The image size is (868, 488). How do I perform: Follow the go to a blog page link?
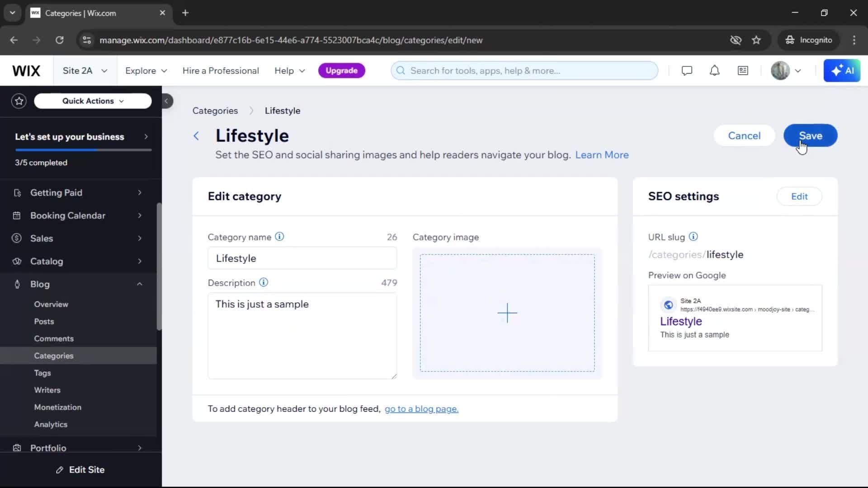[x=421, y=409]
